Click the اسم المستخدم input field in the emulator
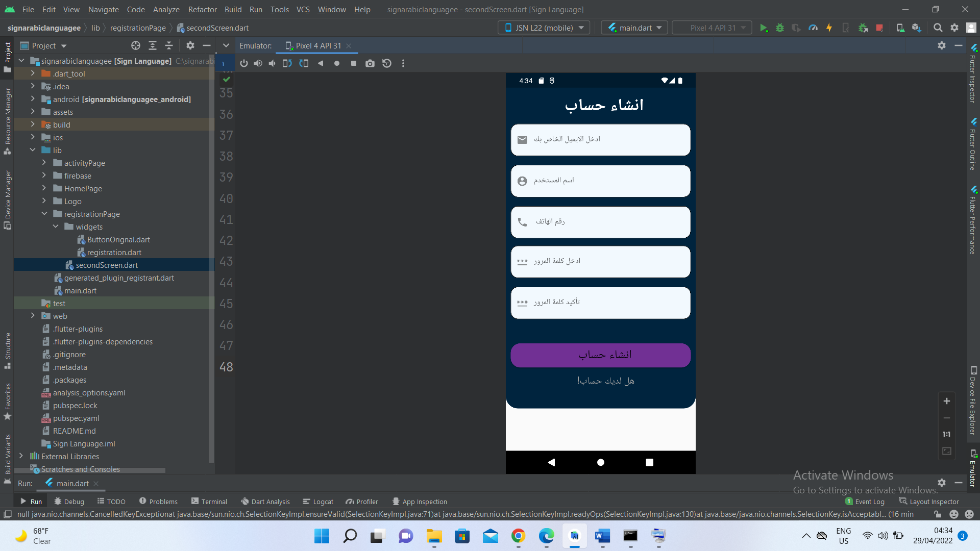 600,181
